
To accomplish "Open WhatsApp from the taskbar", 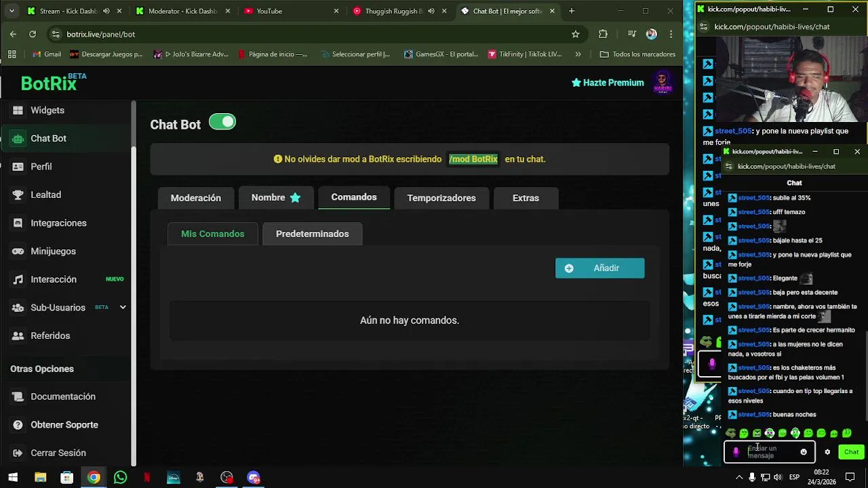I will coord(120,477).
